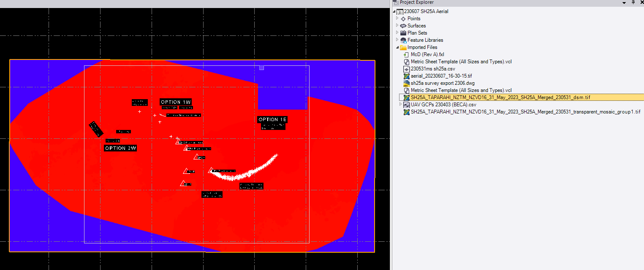Expand the Points node
This screenshot has width=644, height=270.
(397, 19)
